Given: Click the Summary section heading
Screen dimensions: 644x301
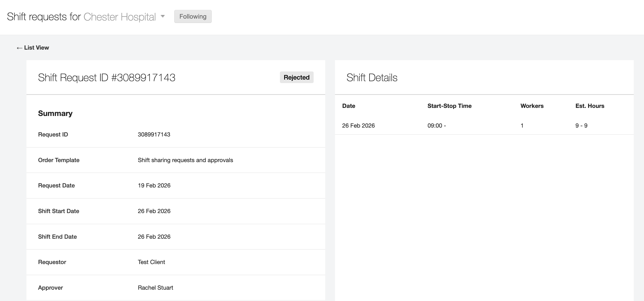Looking at the screenshot, I should [x=55, y=113].
